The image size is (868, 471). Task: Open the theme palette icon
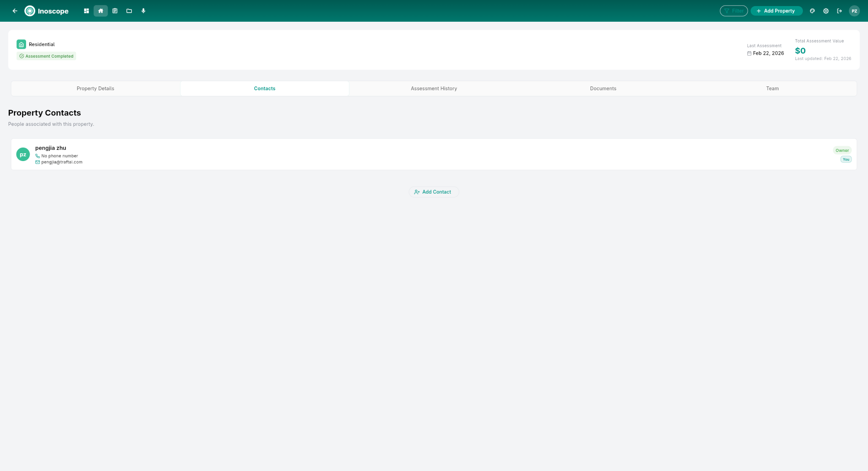pos(812,11)
